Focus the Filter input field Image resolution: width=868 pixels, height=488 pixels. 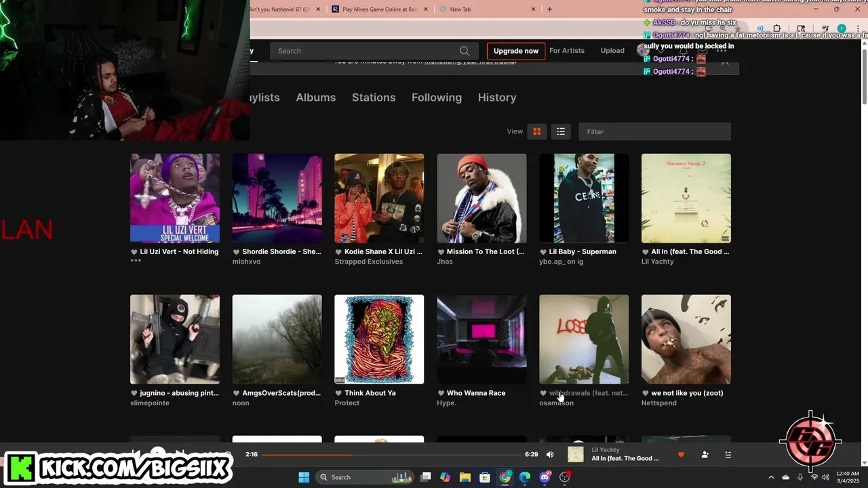[654, 131]
